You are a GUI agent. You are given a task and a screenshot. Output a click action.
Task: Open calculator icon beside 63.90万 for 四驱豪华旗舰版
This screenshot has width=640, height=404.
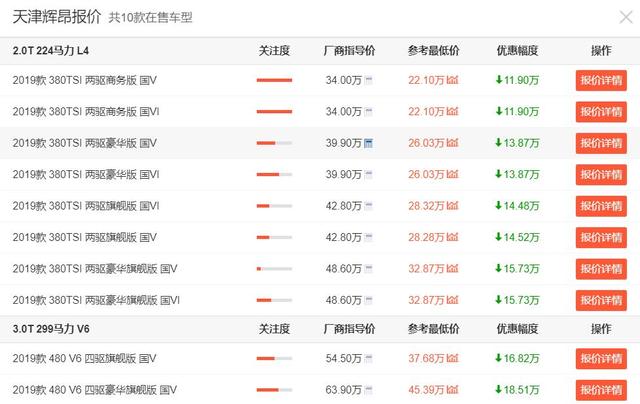pos(368,390)
